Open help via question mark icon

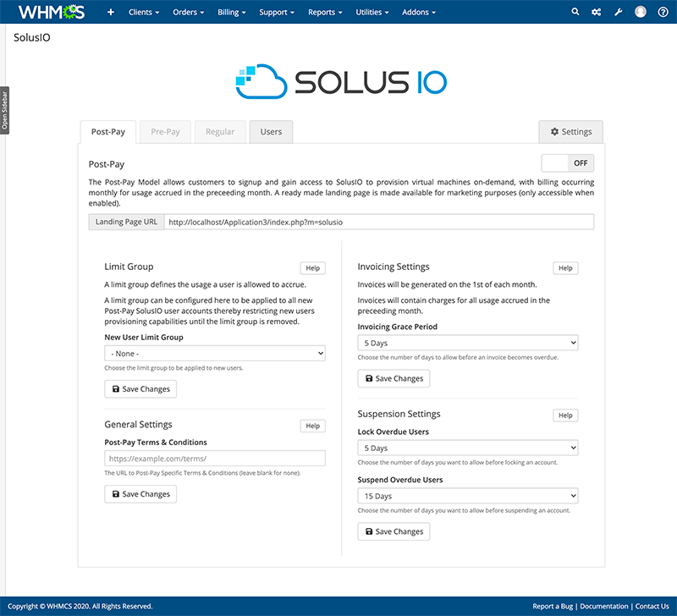[663, 13]
